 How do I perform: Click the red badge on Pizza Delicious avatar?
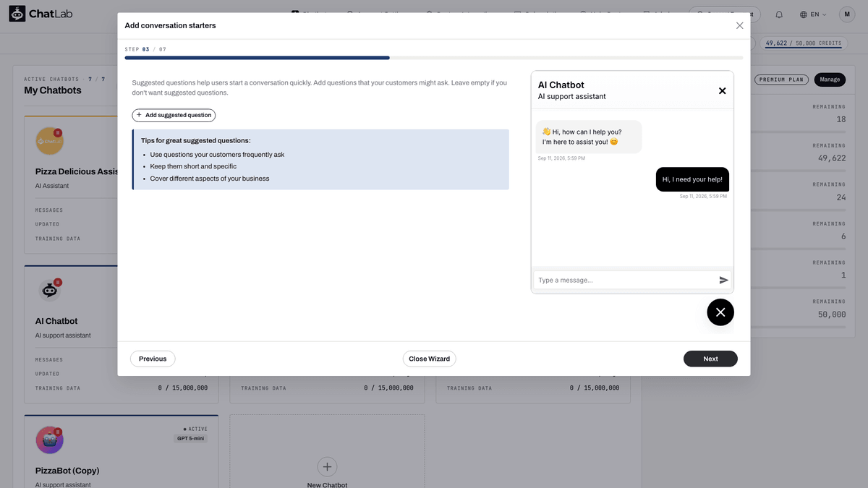58,132
